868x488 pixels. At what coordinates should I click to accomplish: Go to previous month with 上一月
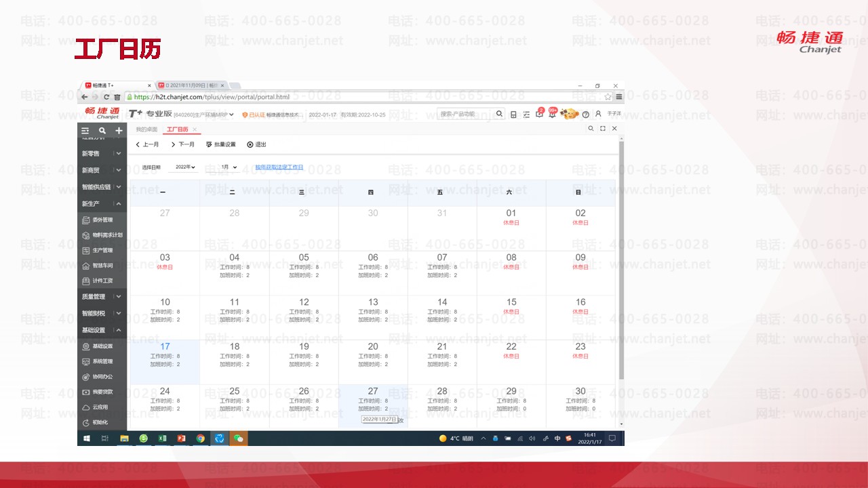point(148,144)
